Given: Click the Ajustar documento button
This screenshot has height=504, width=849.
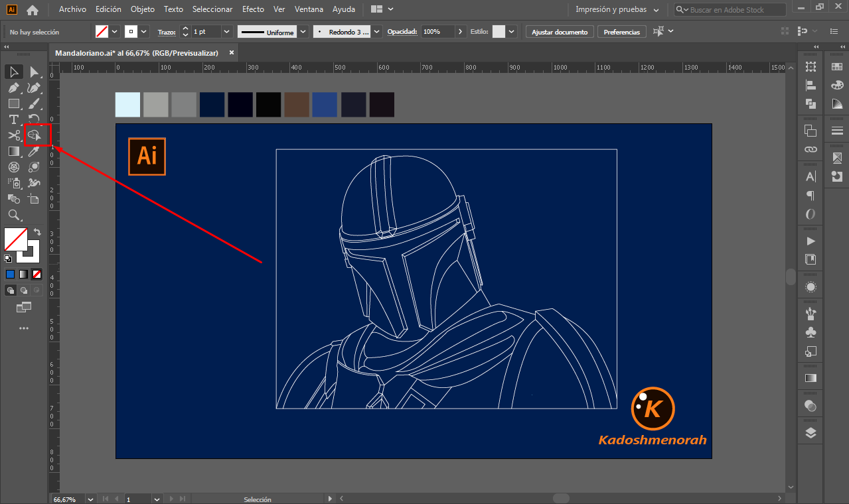Looking at the screenshot, I should (560, 32).
